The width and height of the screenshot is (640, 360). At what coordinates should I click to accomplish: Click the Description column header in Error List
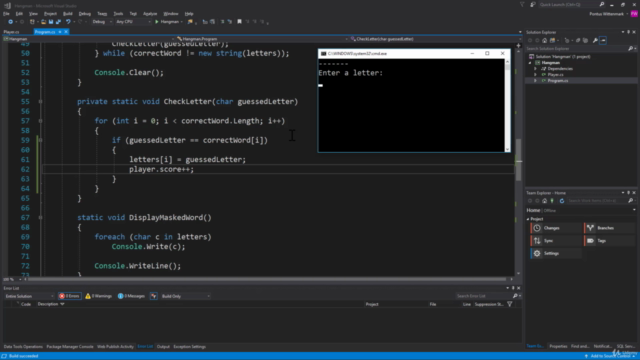pos(51,304)
